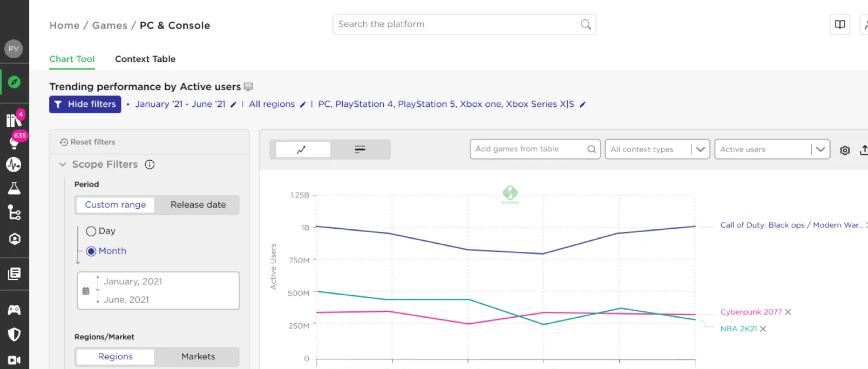Open the All context types dropdown
The height and width of the screenshot is (369, 868).
coord(657,149)
